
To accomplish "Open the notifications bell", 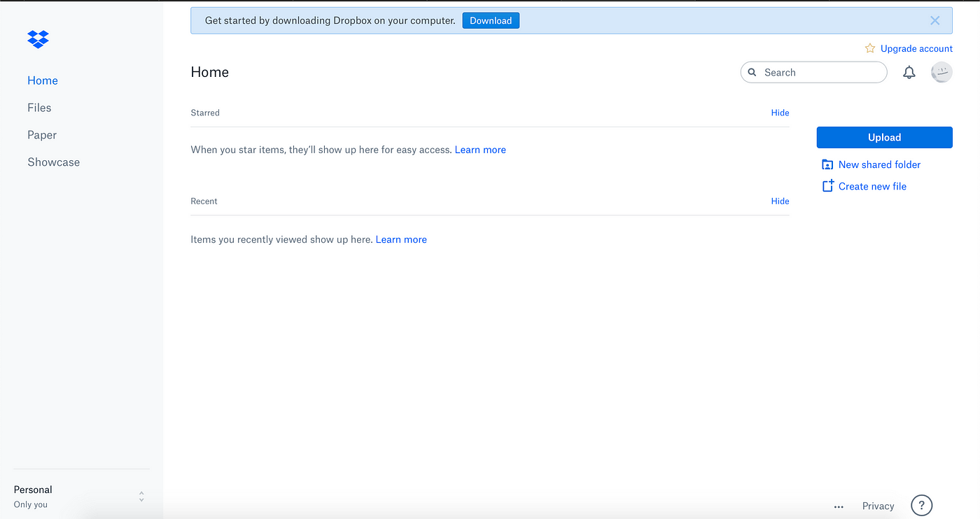I will 909,72.
